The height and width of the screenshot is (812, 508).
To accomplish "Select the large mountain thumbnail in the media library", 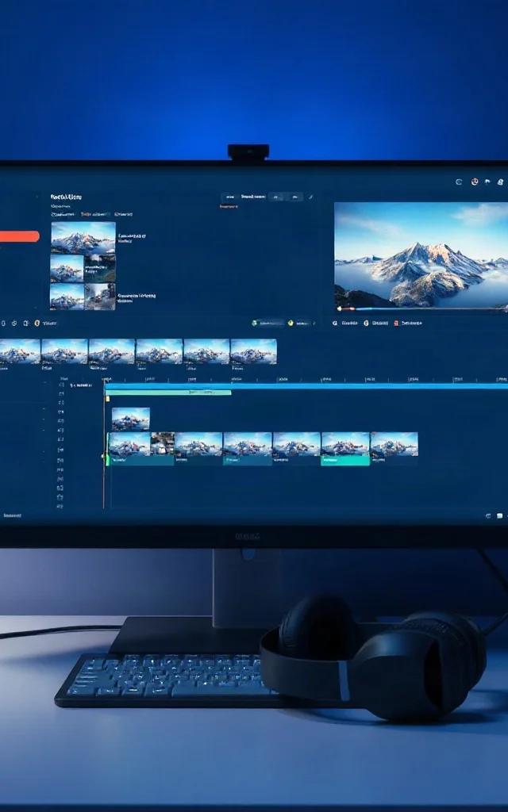I will click(x=83, y=238).
